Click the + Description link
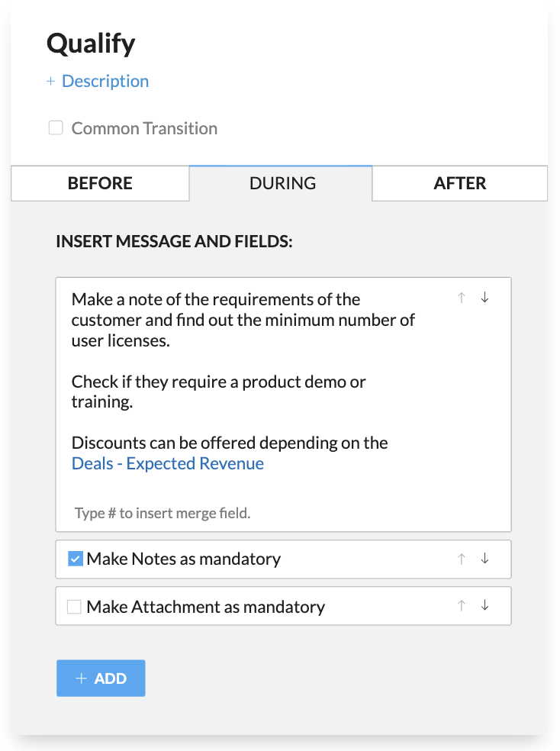 coord(98,81)
